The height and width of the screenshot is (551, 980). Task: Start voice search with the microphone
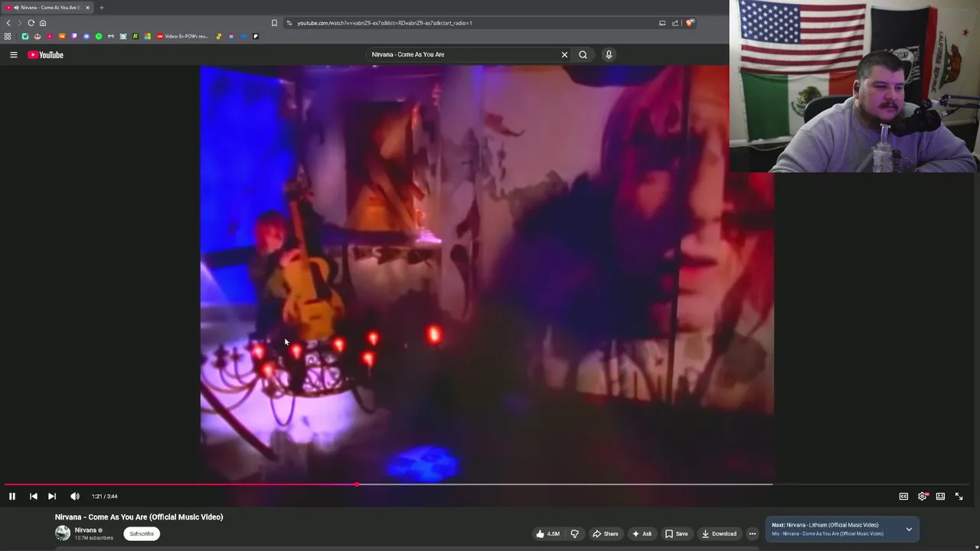click(x=609, y=54)
